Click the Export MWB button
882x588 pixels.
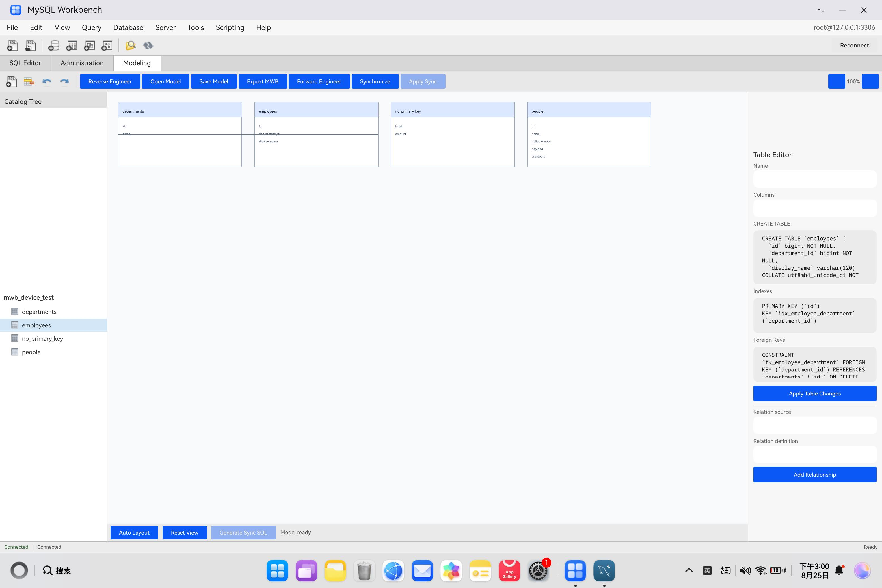point(263,81)
